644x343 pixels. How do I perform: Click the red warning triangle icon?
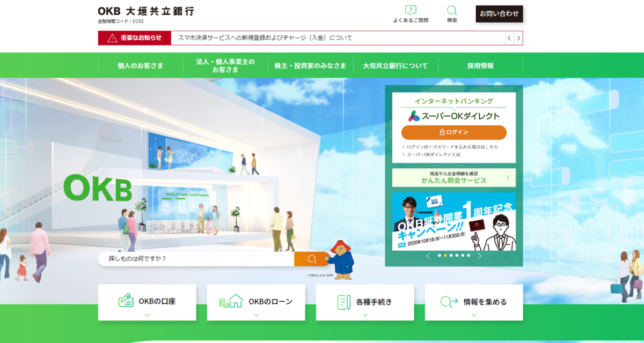[112, 38]
